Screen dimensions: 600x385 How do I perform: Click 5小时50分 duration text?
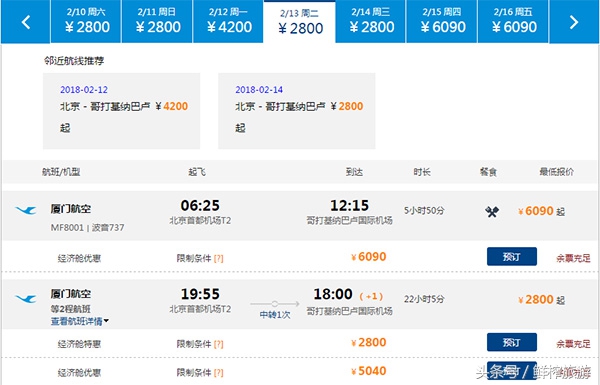(x=424, y=210)
